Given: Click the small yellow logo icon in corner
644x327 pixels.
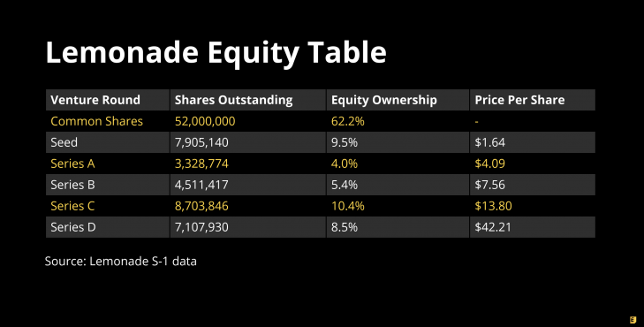Looking at the screenshot, I should coord(633,320).
